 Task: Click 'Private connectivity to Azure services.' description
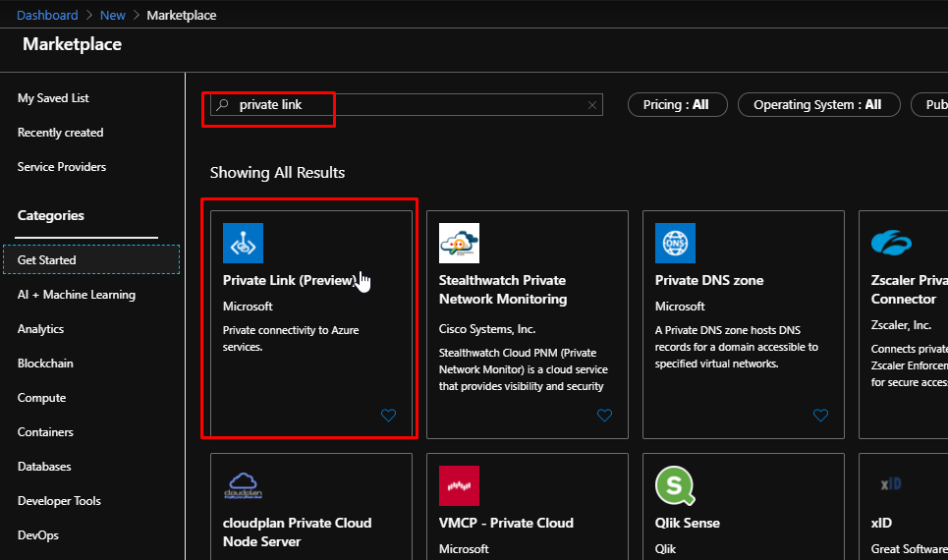291,339
